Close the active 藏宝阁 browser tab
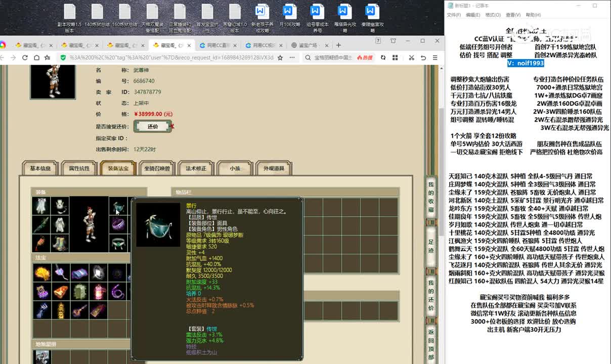Image resolution: width=611 pixels, height=364 pixels. point(188,45)
